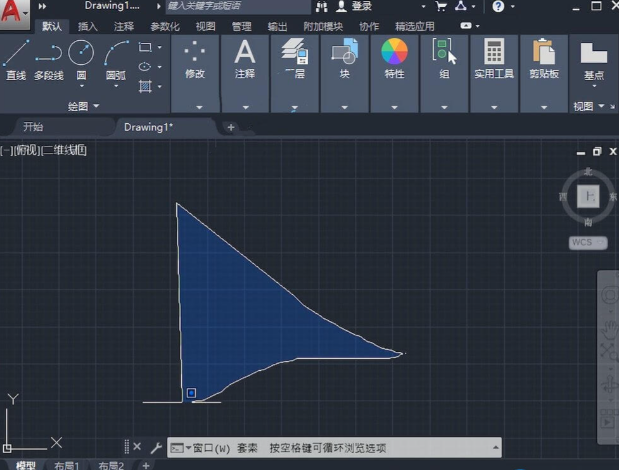Switch to the Start (开始) file tab

(x=33, y=127)
